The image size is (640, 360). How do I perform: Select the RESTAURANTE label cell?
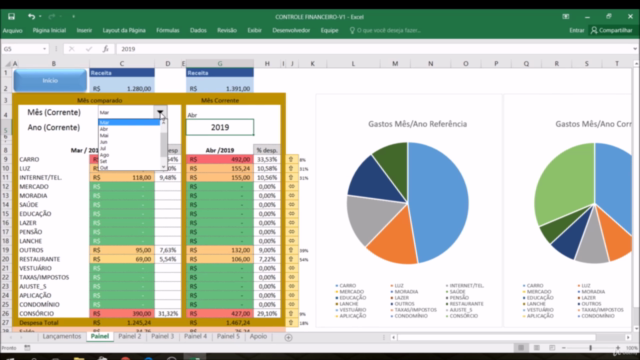pos(53,259)
